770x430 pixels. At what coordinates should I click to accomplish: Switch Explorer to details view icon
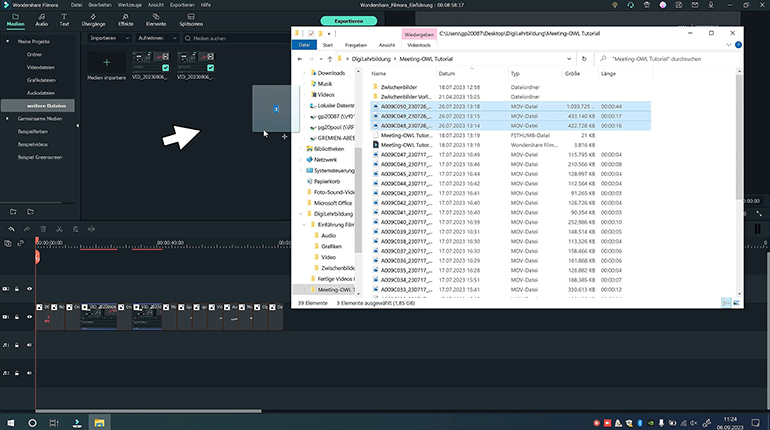coord(726,303)
